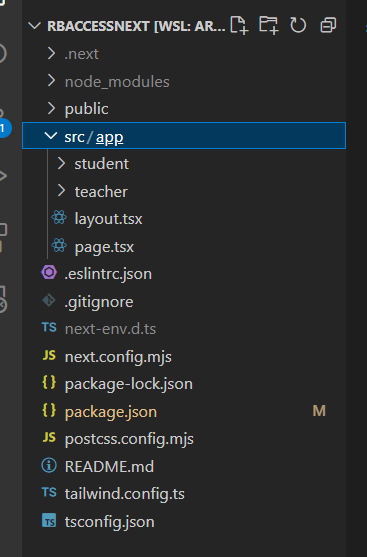Screen dimensions: 367x557
Task: Collapse the src/app folder chevron
Action: point(51,136)
